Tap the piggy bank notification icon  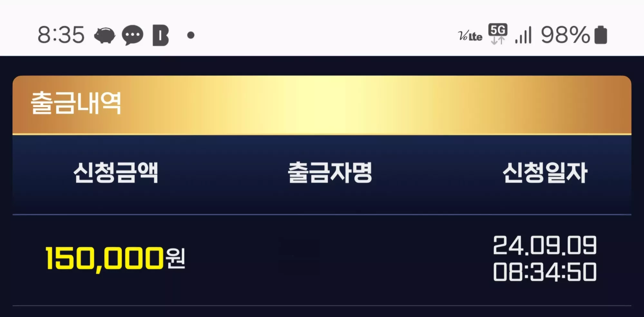[x=105, y=35]
